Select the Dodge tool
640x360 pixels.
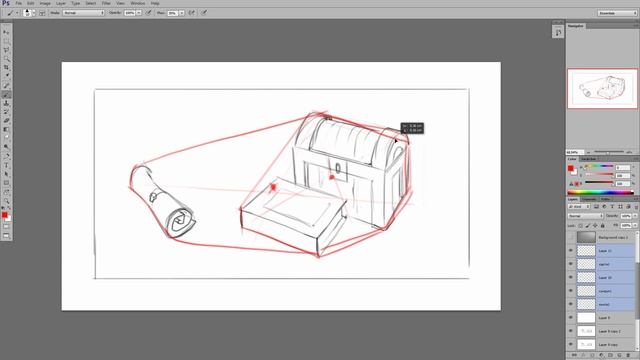[6, 147]
